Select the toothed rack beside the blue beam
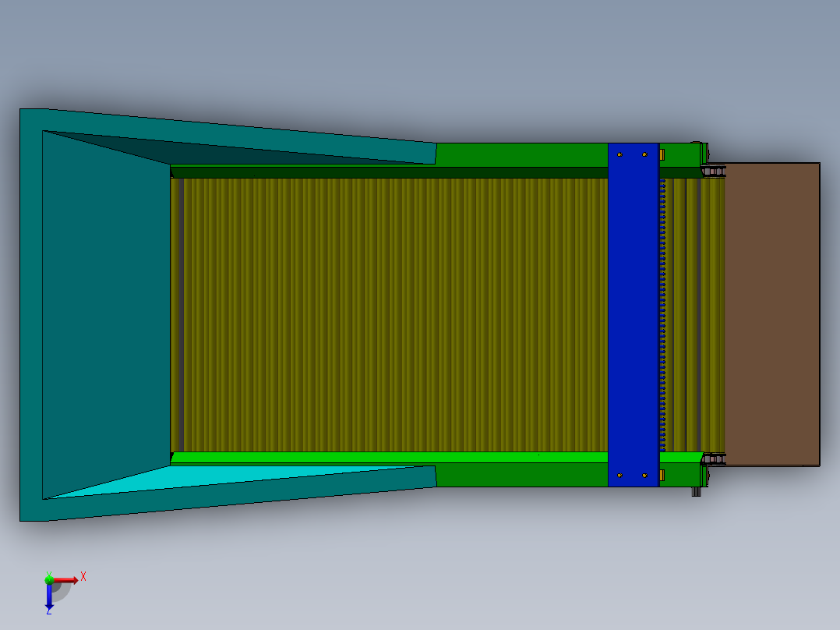The height and width of the screenshot is (630, 840). tap(662, 315)
